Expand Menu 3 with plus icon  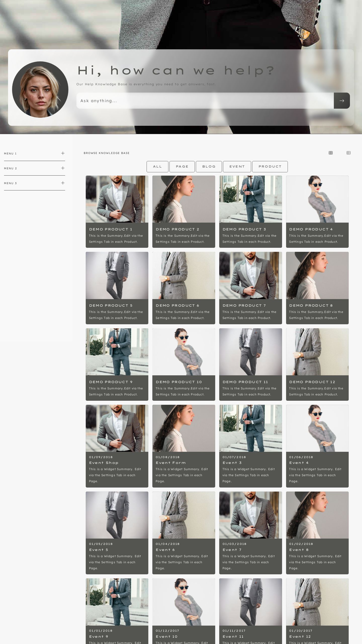tap(63, 183)
